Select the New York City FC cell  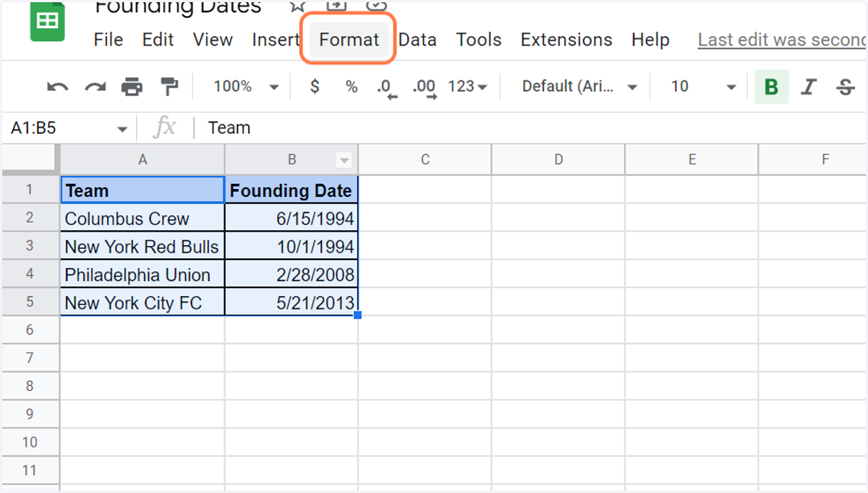pyautogui.click(x=142, y=303)
